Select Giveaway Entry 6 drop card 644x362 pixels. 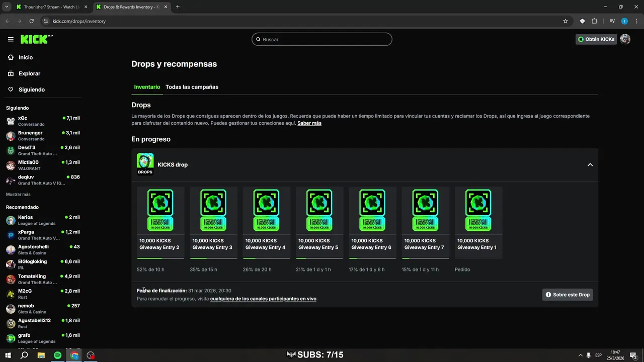click(372, 223)
